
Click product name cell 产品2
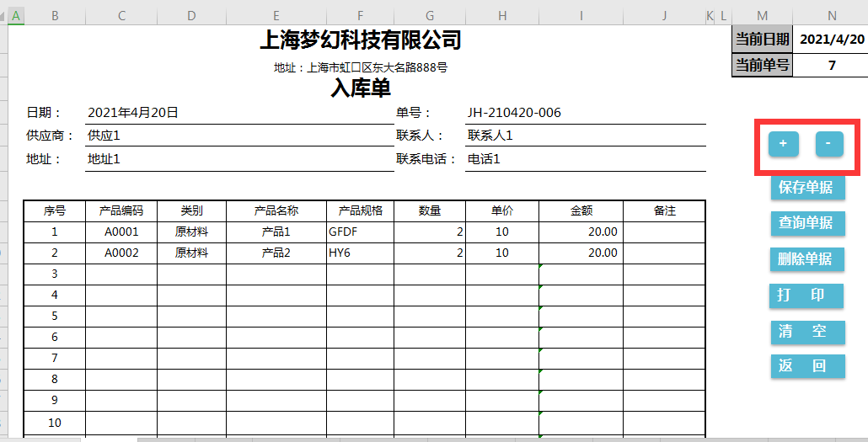(x=276, y=253)
